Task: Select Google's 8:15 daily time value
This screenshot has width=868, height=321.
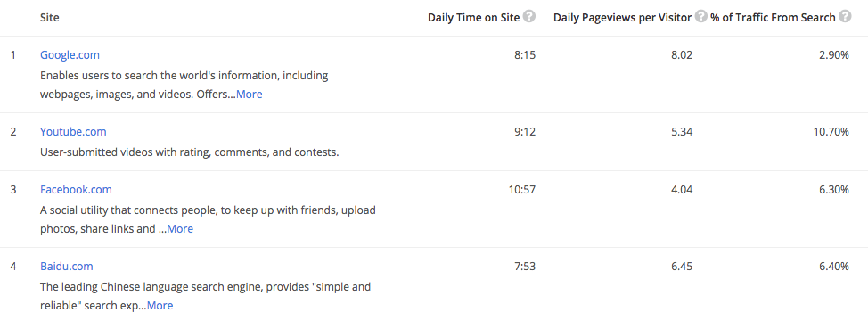Action: click(x=525, y=54)
